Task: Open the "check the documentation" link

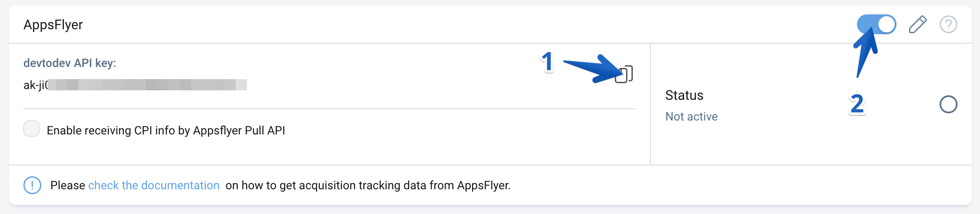Action: pyautogui.click(x=154, y=185)
